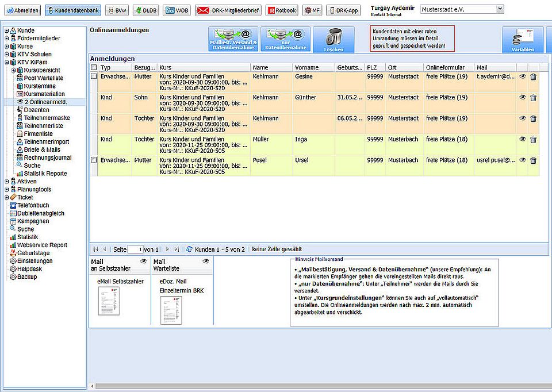Expand the Fördermitglieder tree node
This screenshot has width=552, height=392.
pyautogui.click(x=6, y=39)
